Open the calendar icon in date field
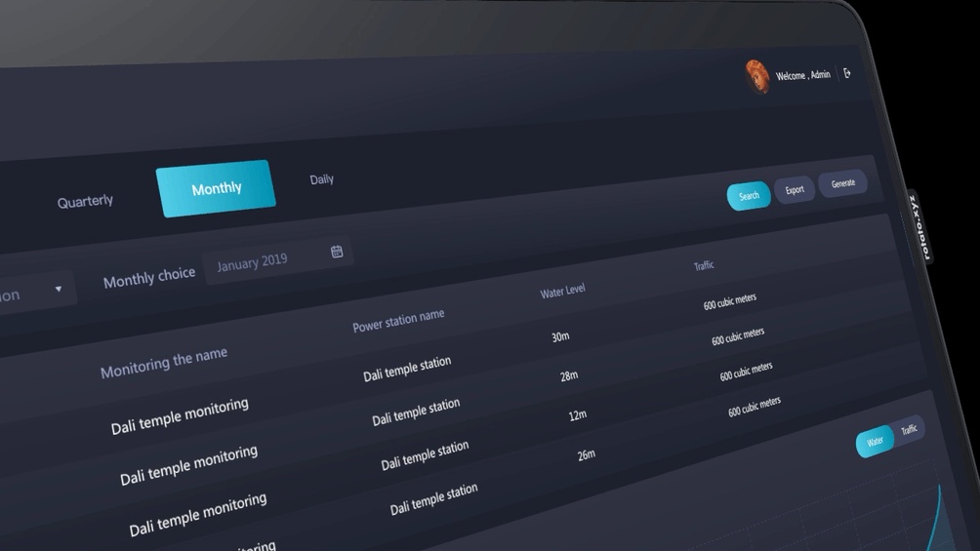 pos(337,252)
